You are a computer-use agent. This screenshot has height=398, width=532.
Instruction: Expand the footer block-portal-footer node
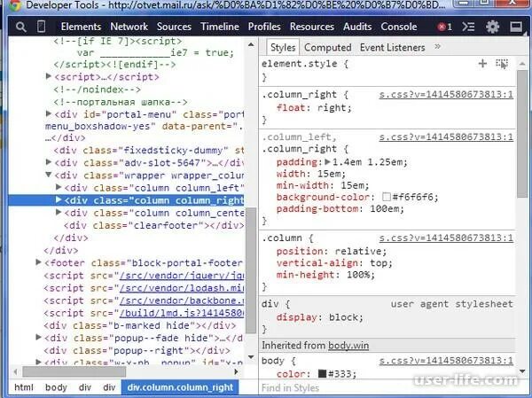(x=39, y=262)
